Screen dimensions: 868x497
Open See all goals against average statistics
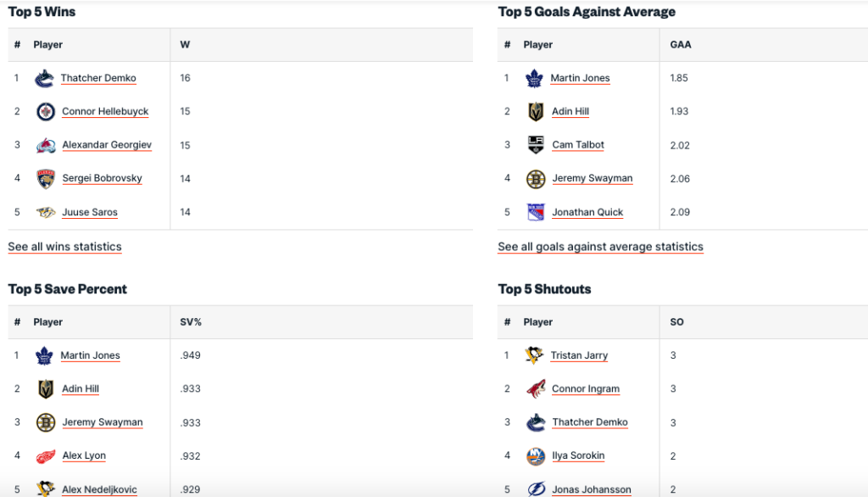click(600, 247)
